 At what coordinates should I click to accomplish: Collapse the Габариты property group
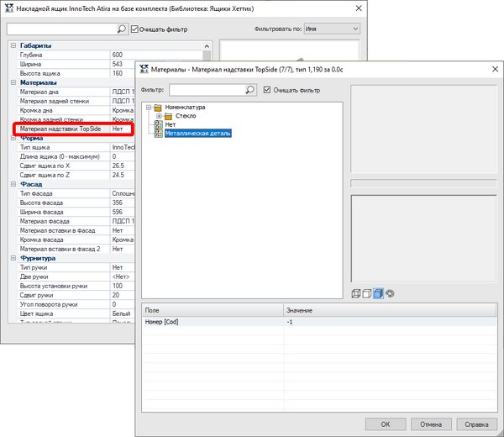pyautogui.click(x=13, y=45)
